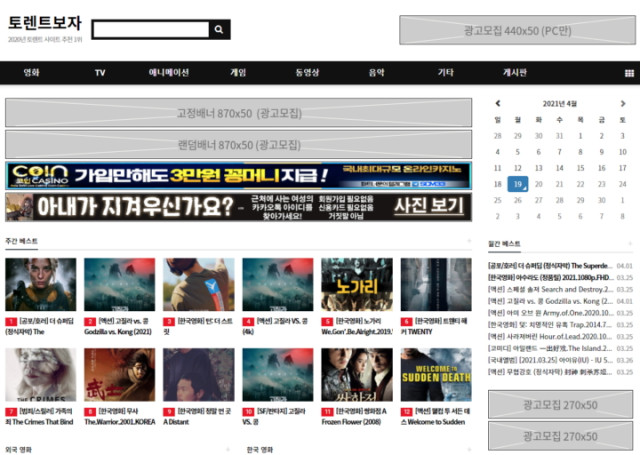Open rank 9 A Distant thumbnail
This screenshot has height=455, width=640.
(199, 375)
